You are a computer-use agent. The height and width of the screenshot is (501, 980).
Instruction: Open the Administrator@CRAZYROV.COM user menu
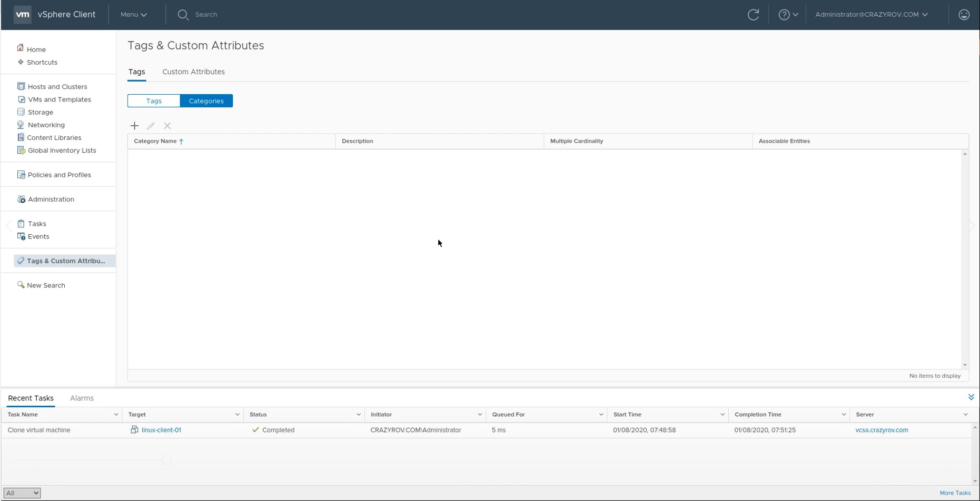point(872,15)
